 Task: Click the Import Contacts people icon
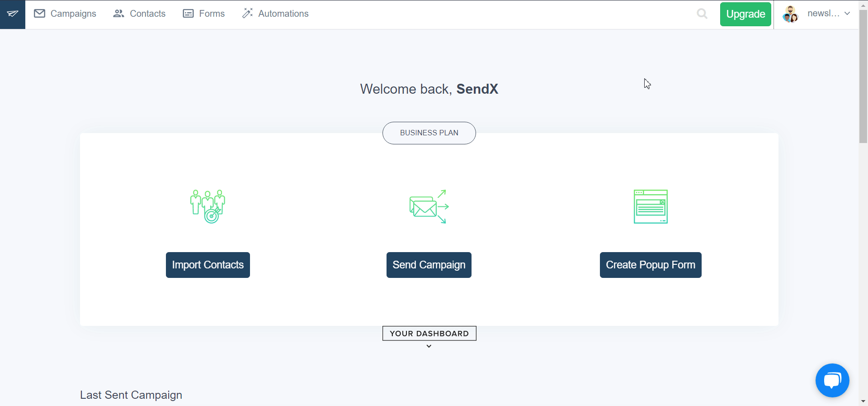[x=208, y=206]
